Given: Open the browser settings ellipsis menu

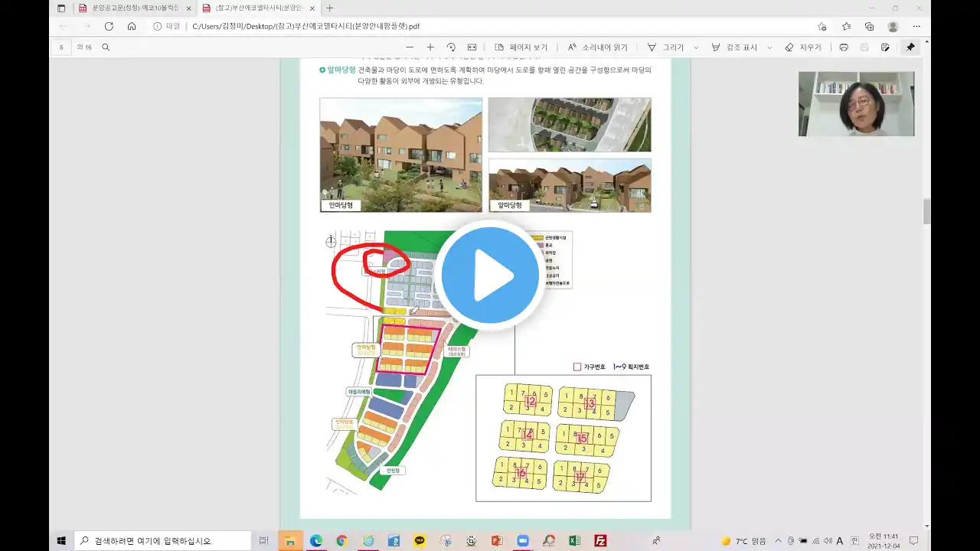Looking at the screenshot, I should tap(916, 26).
